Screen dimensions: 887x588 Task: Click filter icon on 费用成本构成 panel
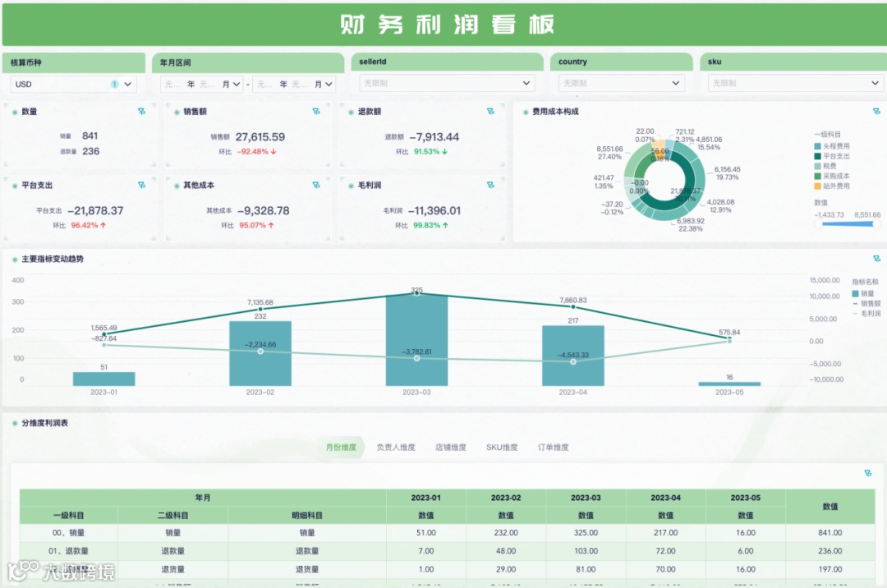876,112
